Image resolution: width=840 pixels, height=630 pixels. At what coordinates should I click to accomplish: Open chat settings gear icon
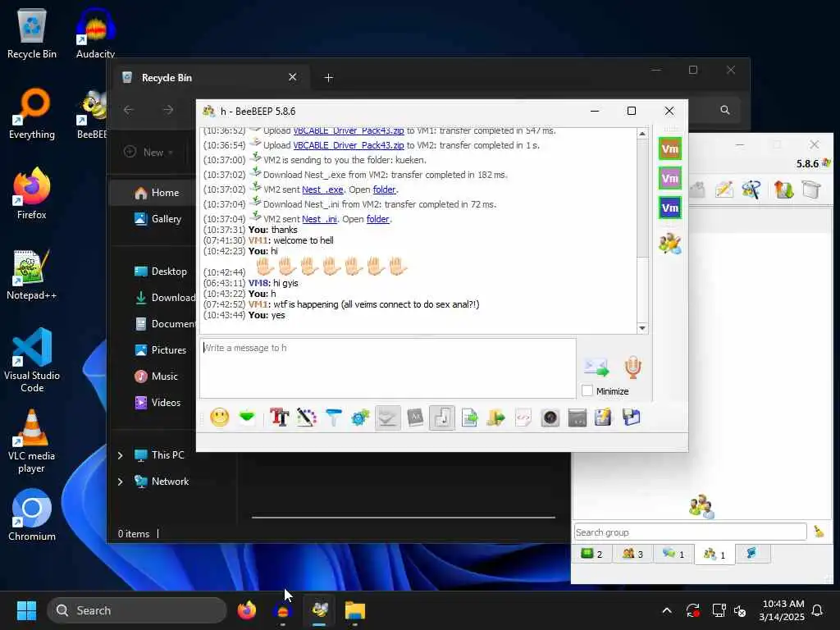pos(360,418)
